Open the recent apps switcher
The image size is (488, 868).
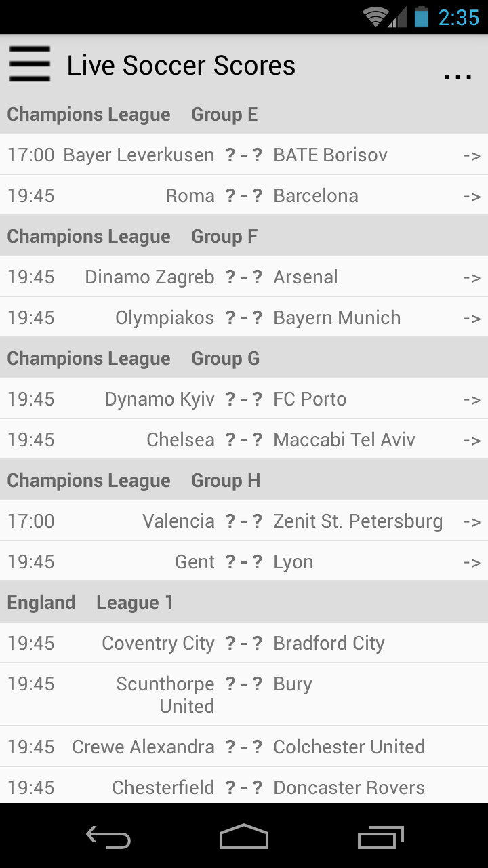(x=380, y=837)
